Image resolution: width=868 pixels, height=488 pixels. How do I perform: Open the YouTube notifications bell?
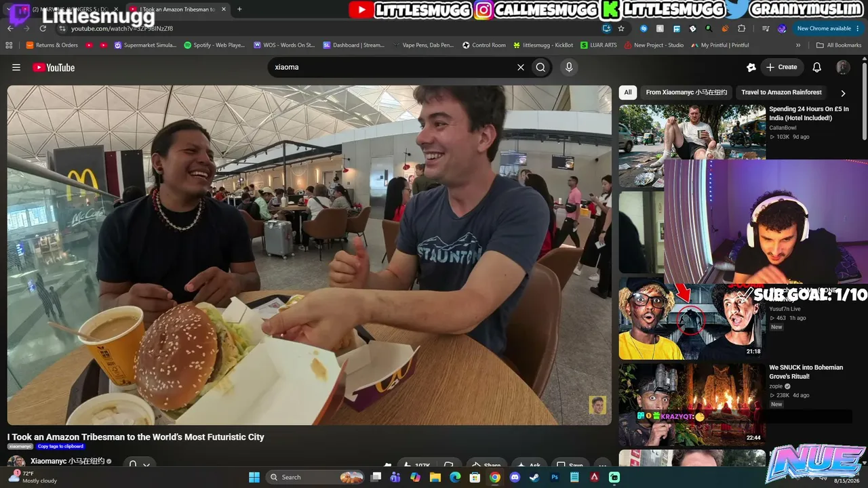point(817,67)
